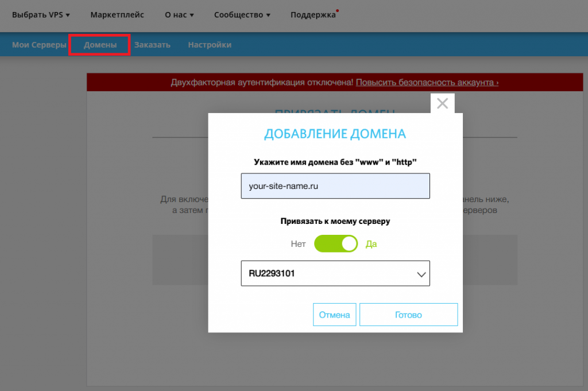Enable Привязать к моему серверу toggle
The height and width of the screenshot is (391, 588).
[x=336, y=243]
